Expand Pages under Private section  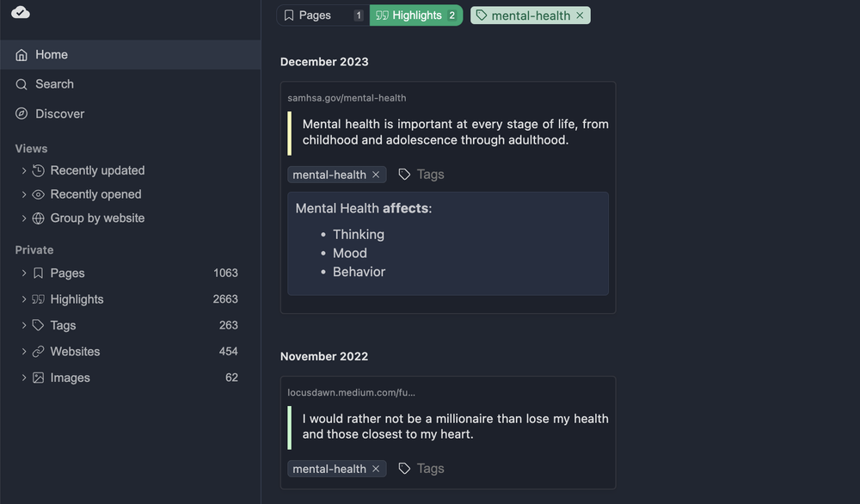(x=24, y=273)
